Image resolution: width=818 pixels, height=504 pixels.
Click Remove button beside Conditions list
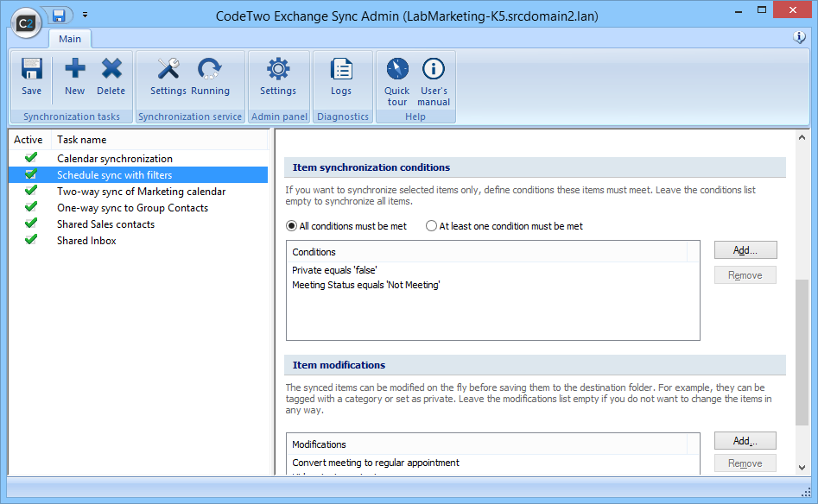click(745, 275)
